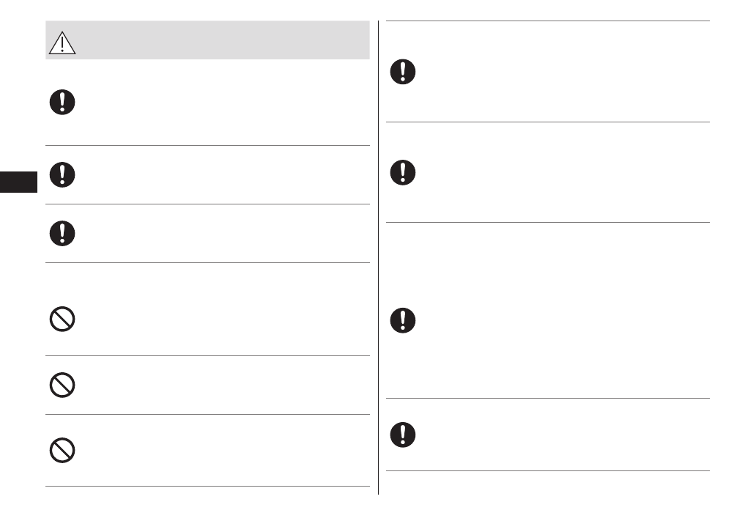Click the bottom exclamation icon in the right column
This screenshot has height=532, width=756.
tap(402, 435)
